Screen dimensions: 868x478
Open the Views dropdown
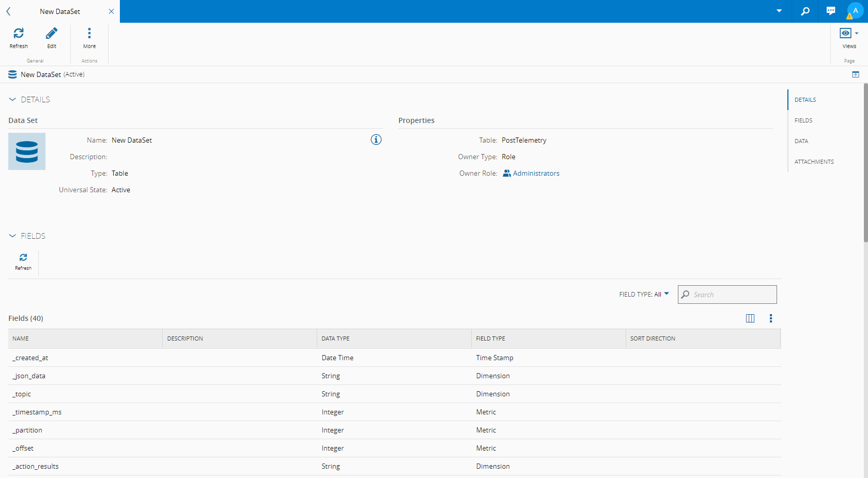pyautogui.click(x=849, y=34)
